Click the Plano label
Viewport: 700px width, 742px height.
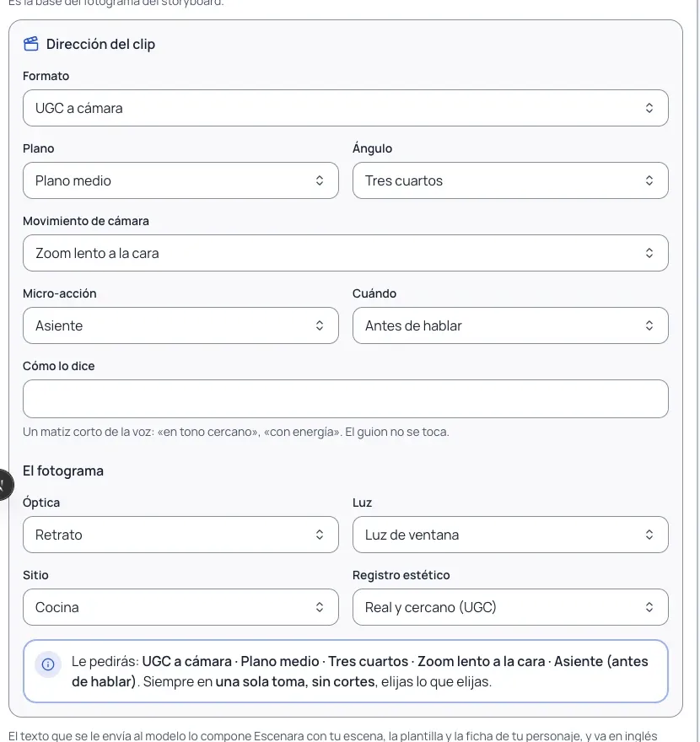[x=38, y=148]
